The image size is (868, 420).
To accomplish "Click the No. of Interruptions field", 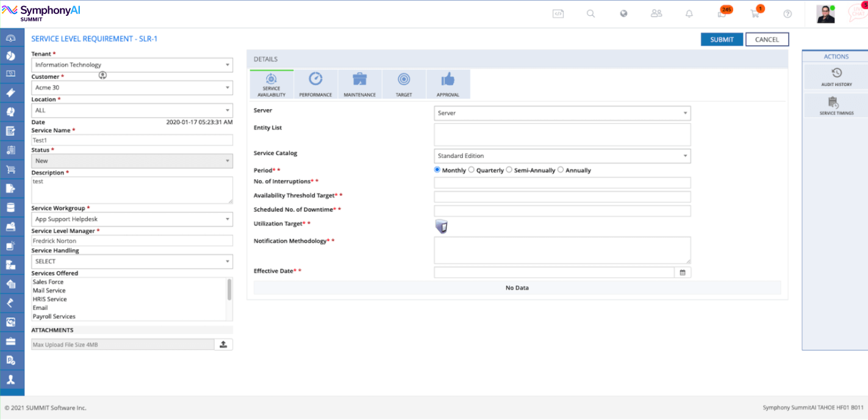I will (562, 183).
